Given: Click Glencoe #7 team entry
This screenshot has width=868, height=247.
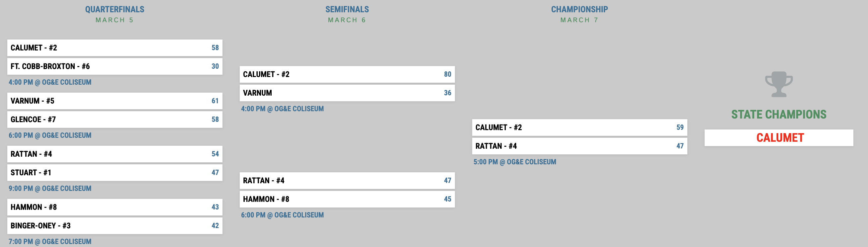Looking at the screenshot, I should [x=115, y=120].
